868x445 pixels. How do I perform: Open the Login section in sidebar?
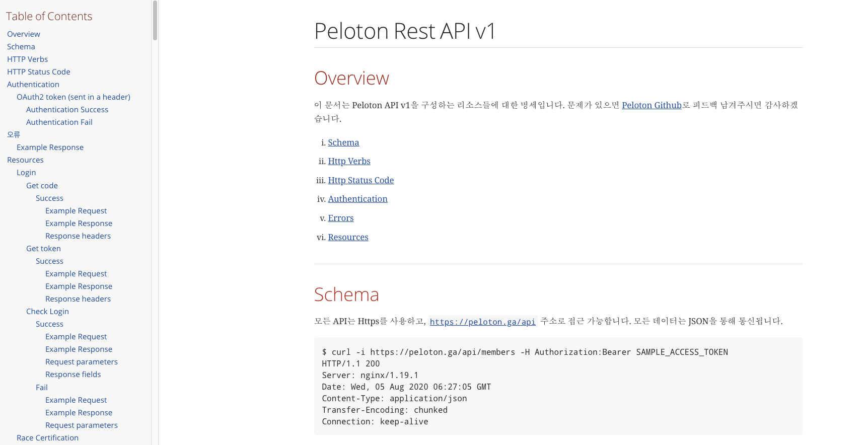pos(26,172)
